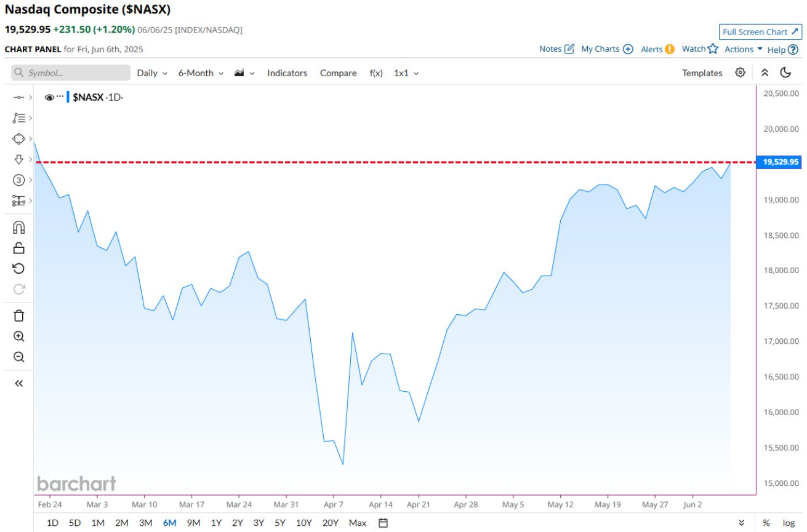Select the Max time range
The height and width of the screenshot is (532, 807).
pyautogui.click(x=358, y=523)
